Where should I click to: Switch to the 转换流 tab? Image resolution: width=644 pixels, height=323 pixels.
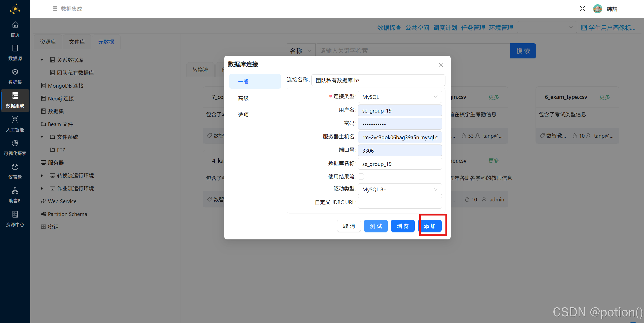[200, 70]
